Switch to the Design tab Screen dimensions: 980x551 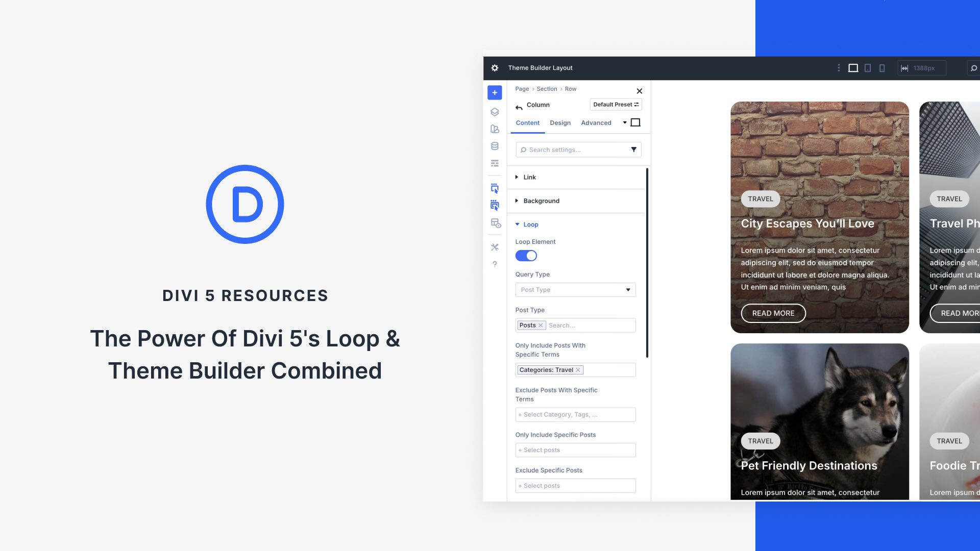(560, 122)
